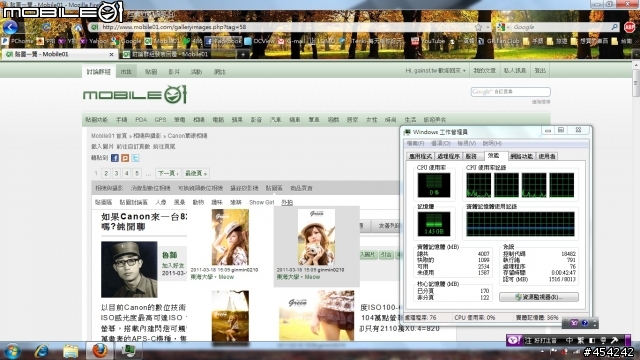Switch to Task Manager's 處理程序 tab
The image size is (640, 360).
tap(448, 156)
